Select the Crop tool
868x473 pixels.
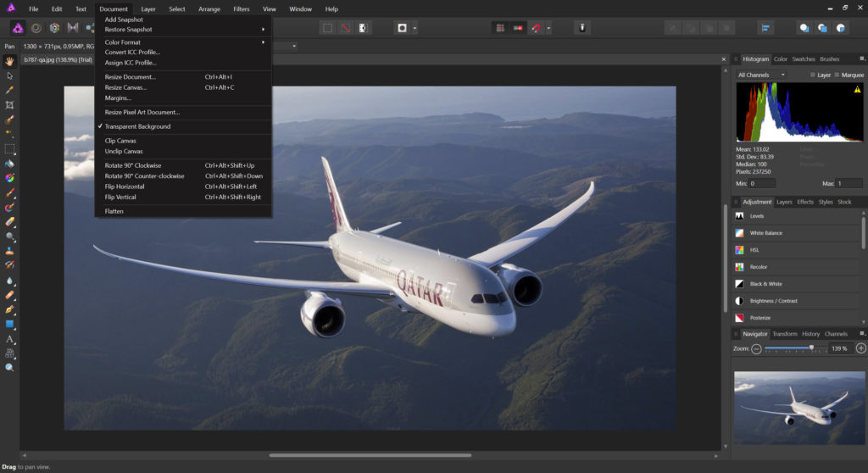tap(9, 104)
